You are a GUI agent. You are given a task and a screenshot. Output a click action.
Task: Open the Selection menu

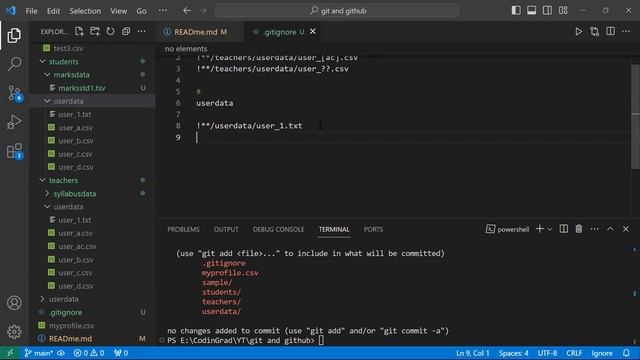(x=85, y=11)
